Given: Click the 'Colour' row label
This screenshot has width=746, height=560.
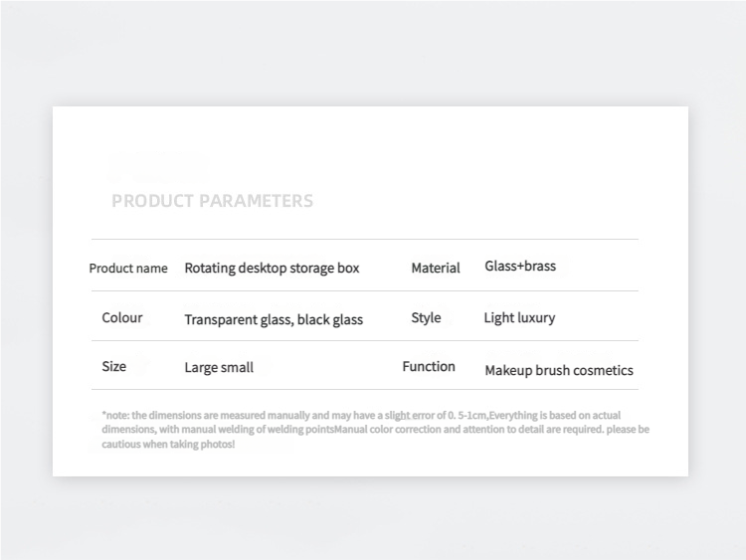Looking at the screenshot, I should [122, 317].
